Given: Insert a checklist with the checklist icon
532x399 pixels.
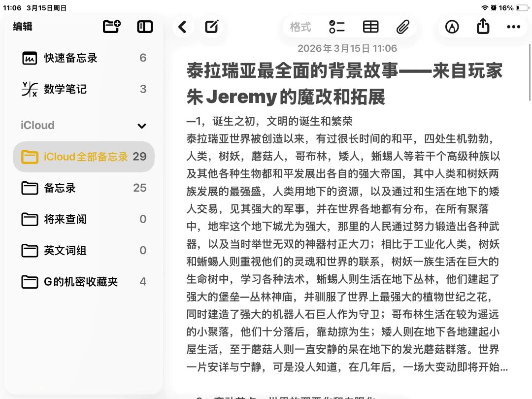Looking at the screenshot, I should (x=336, y=27).
